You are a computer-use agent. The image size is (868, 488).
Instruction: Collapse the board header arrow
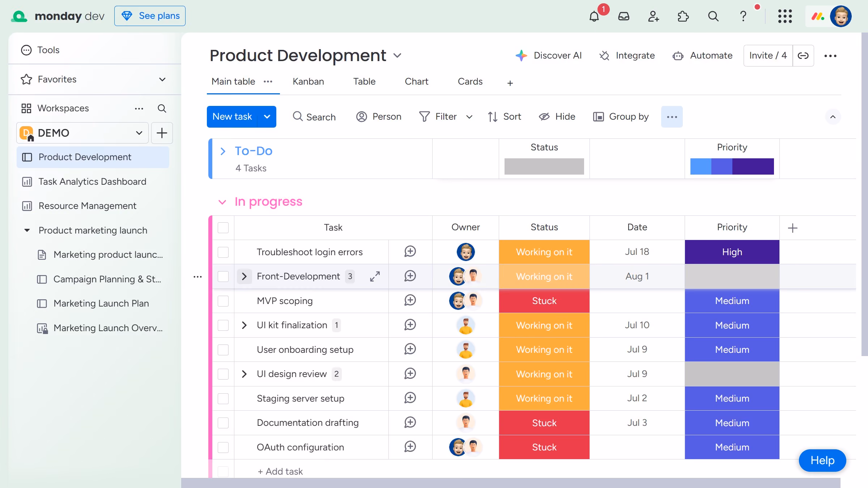click(x=833, y=117)
